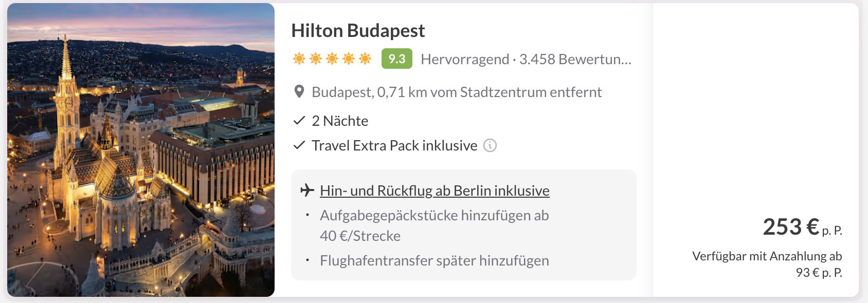The width and height of the screenshot is (868, 303).
Task: Open the Hin- und Rückflug ab Berlin link
Action: coord(435,191)
